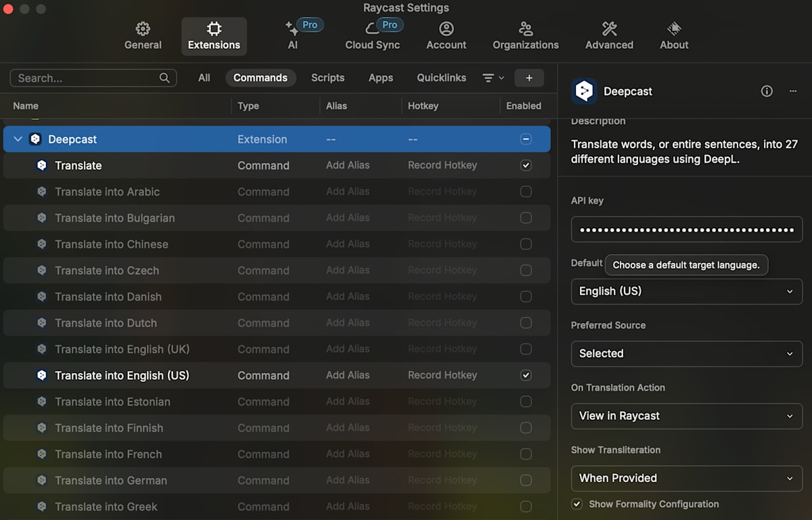Open the Account settings tab

446,36
